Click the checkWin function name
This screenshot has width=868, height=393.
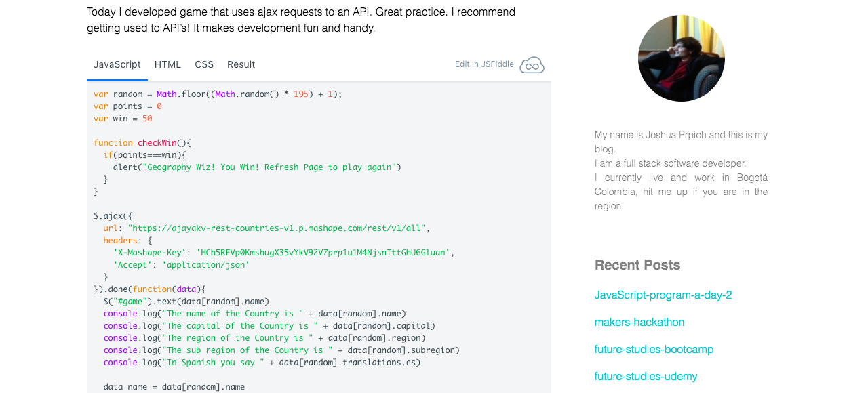(157, 143)
